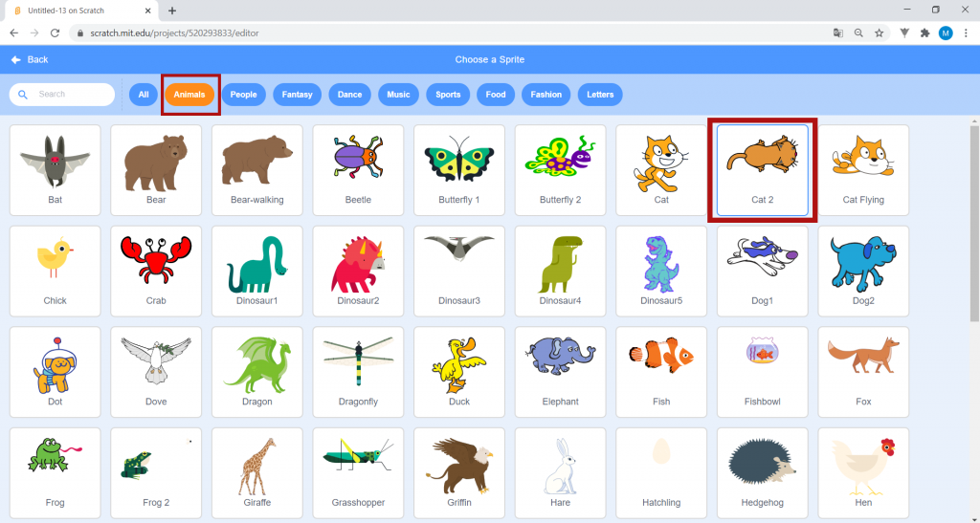Pick the Dinosaur3 sprite
980x523 pixels.
(x=459, y=272)
